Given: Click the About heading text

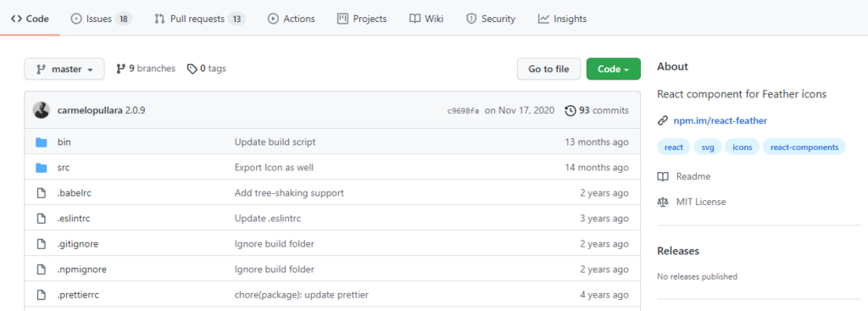Looking at the screenshot, I should [672, 66].
